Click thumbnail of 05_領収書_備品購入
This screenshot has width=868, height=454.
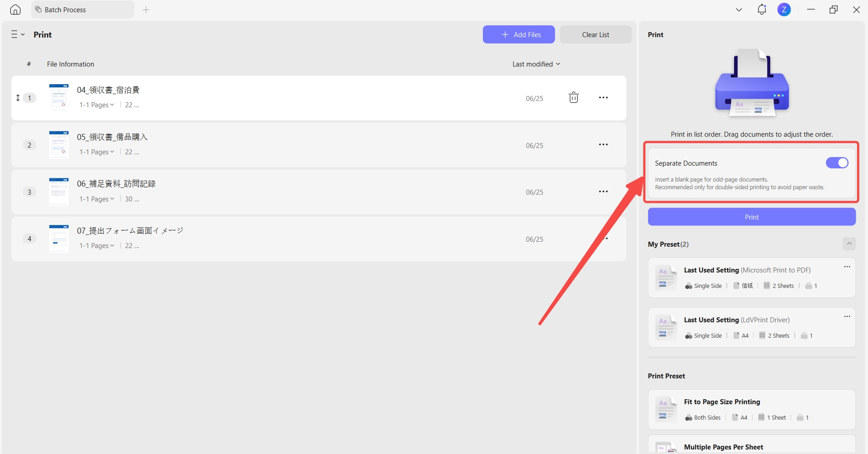[x=59, y=144]
